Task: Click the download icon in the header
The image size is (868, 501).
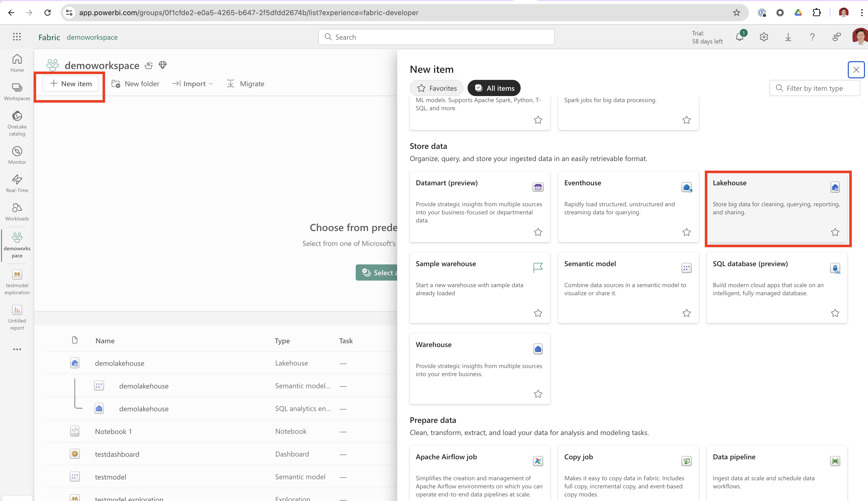Action: [788, 37]
